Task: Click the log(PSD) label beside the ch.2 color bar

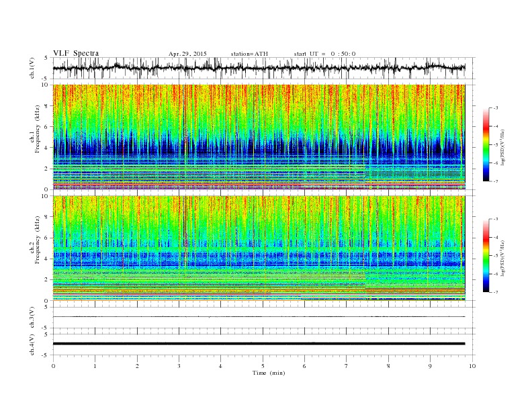Action: [x=503, y=259]
